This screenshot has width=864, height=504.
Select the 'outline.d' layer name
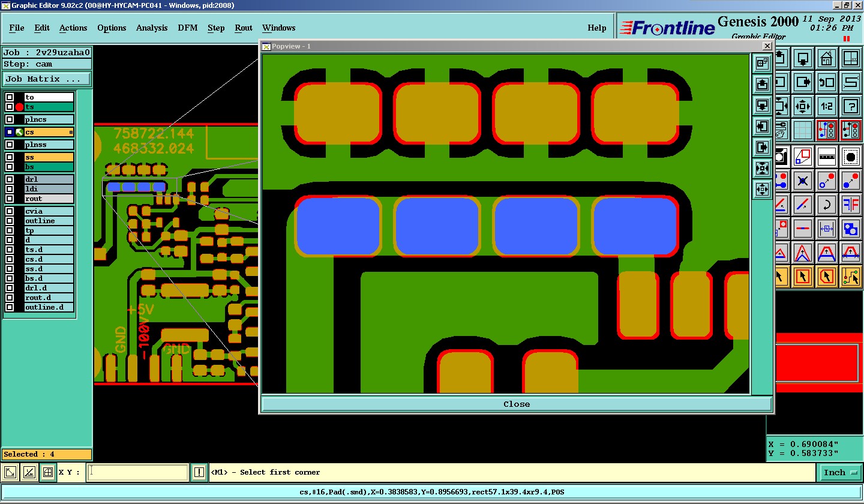tap(49, 307)
